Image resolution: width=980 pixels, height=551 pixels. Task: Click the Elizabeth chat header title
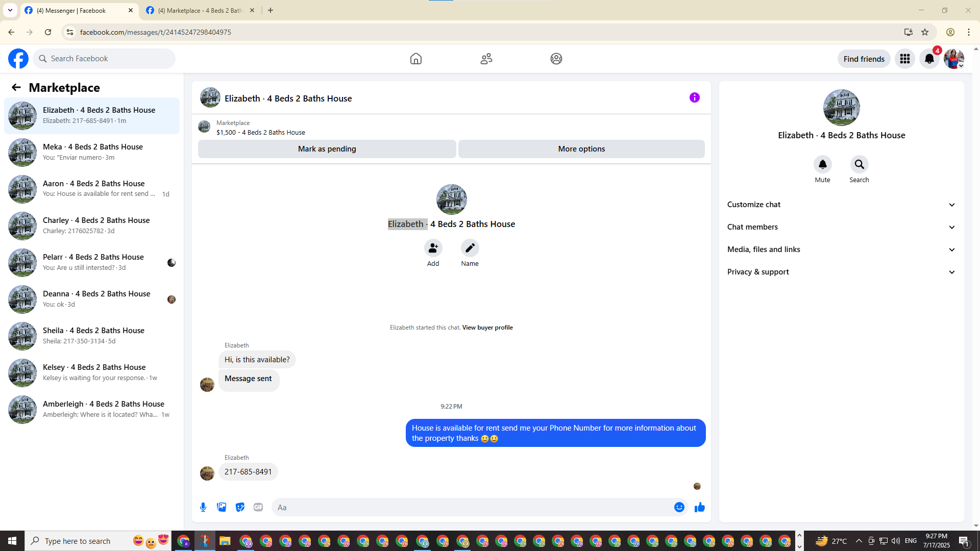(x=288, y=98)
